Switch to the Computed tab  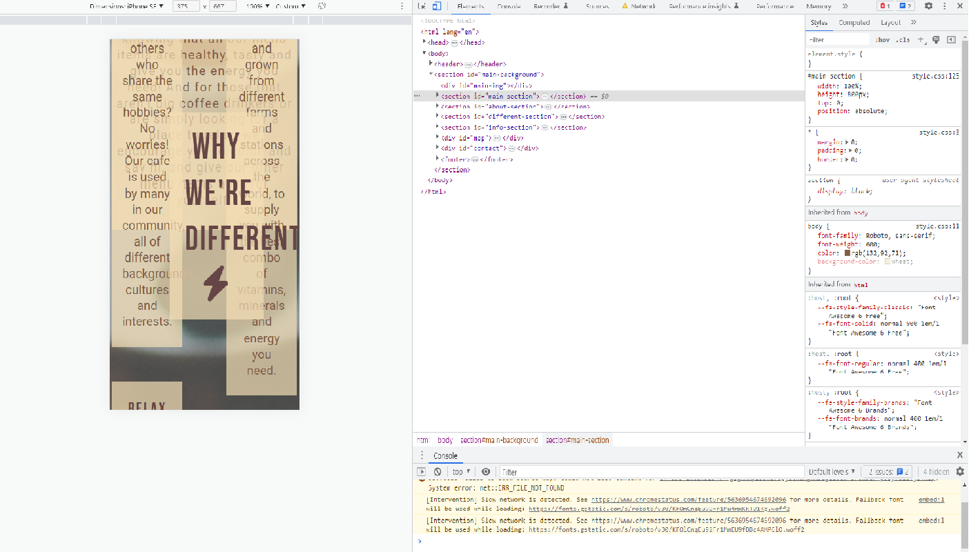pos(854,22)
